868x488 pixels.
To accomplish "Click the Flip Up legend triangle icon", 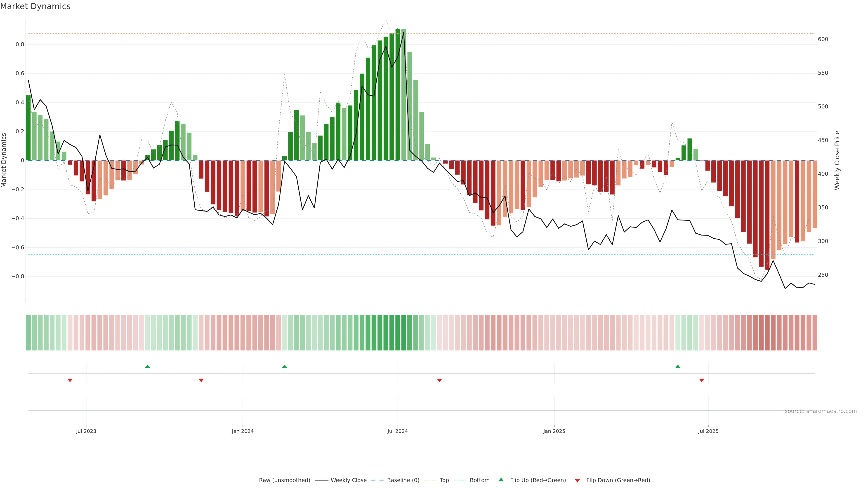I will (501, 480).
